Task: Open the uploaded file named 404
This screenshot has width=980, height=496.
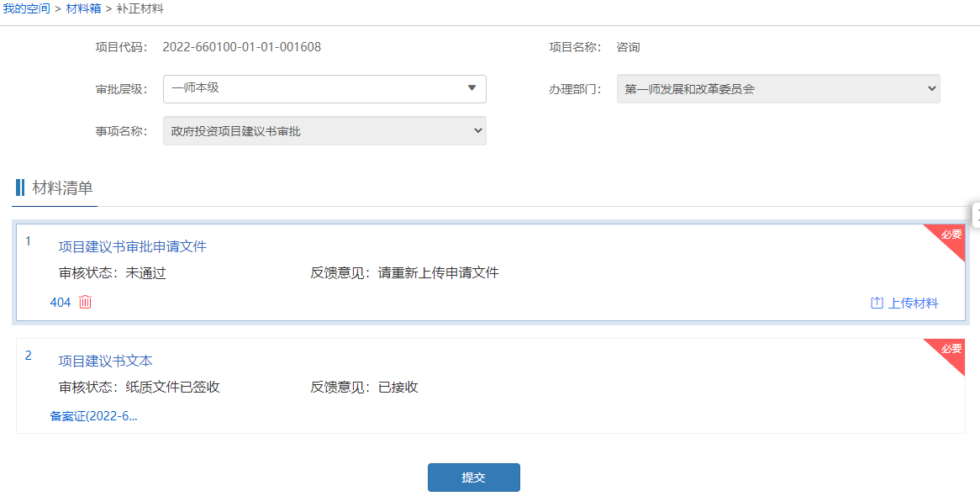Action: click(x=61, y=302)
